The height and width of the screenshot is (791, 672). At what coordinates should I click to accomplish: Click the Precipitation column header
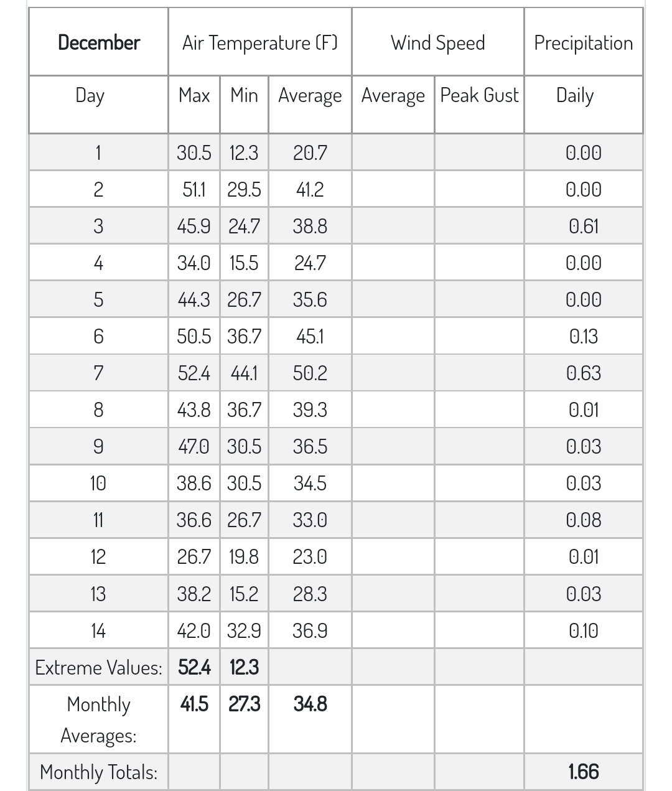583,42
